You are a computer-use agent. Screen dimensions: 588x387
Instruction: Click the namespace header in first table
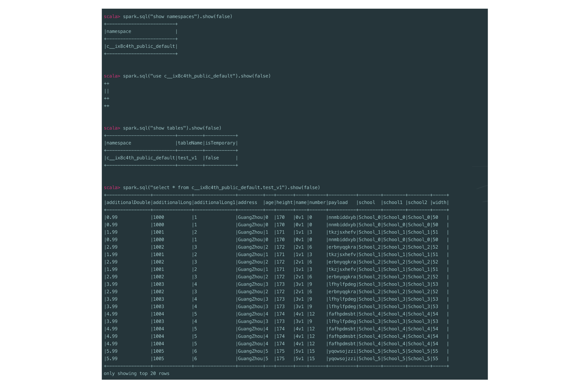119,31
